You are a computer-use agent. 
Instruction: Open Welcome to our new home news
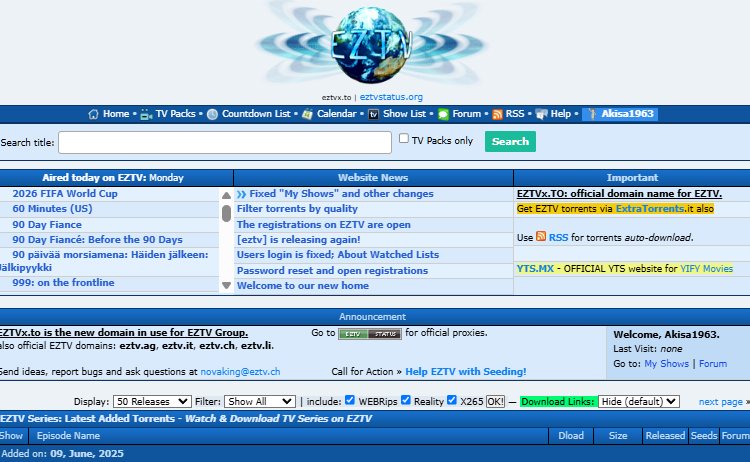click(303, 286)
